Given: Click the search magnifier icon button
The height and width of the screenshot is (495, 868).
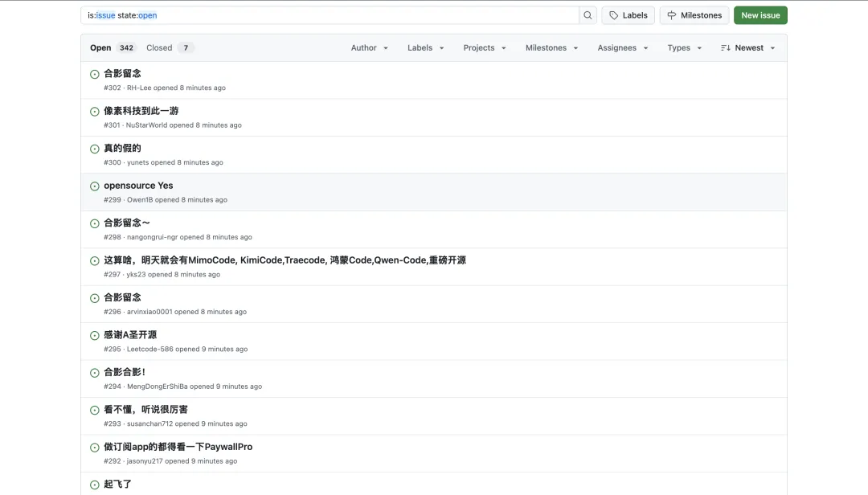Looking at the screenshot, I should (x=588, y=15).
